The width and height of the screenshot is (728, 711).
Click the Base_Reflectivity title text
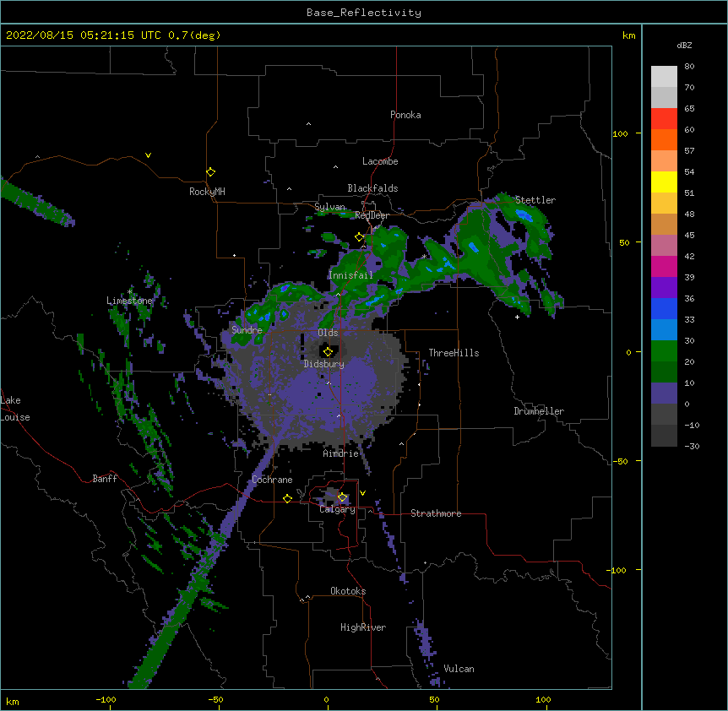363,13
